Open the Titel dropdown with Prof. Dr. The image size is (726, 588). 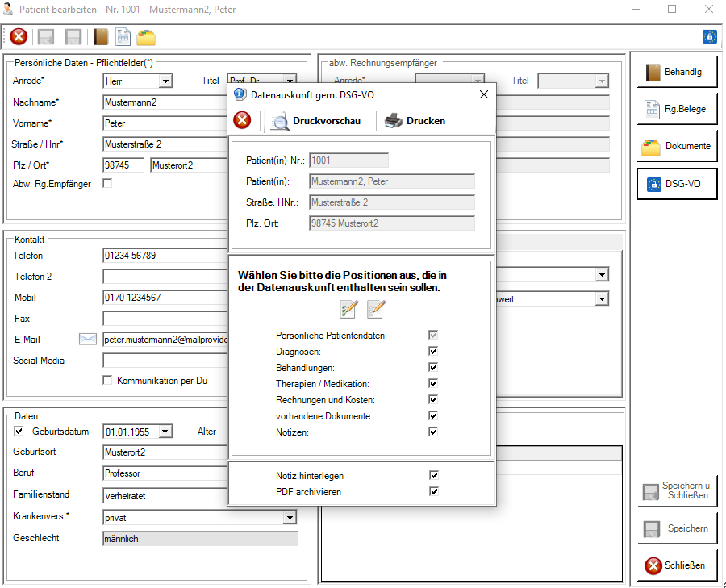290,80
